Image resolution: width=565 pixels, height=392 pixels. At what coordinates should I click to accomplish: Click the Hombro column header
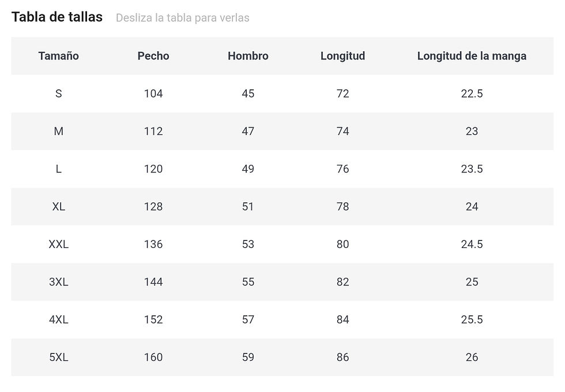point(248,56)
